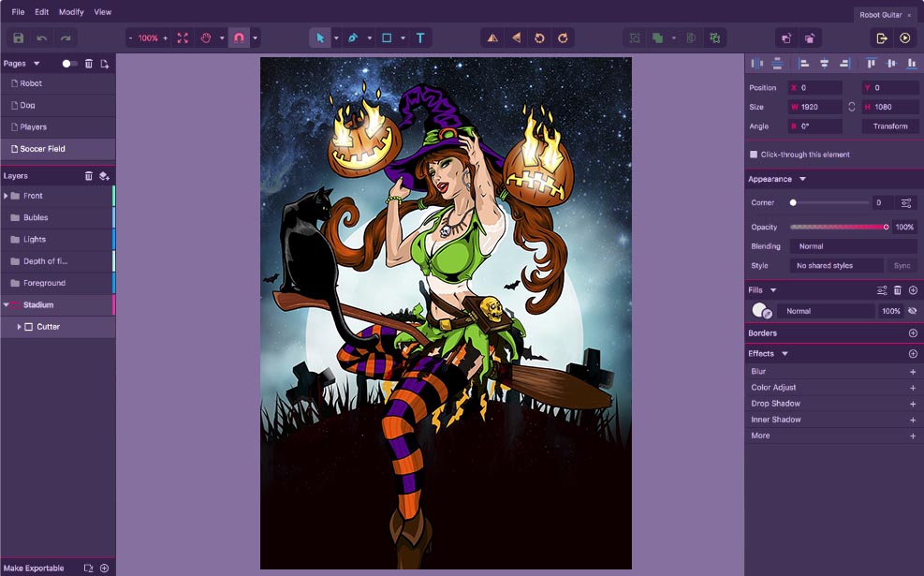Click the Opacity slider handle
The width and height of the screenshot is (924, 576).
click(x=886, y=227)
